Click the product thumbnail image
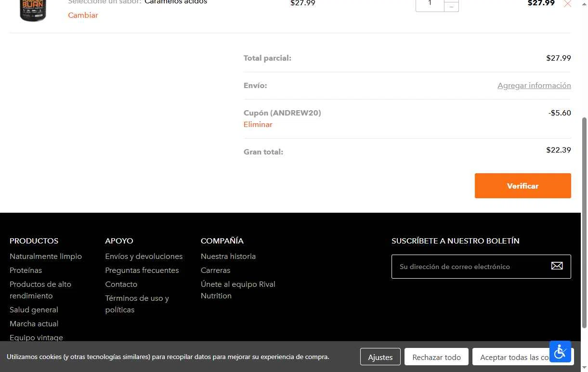 33,10
